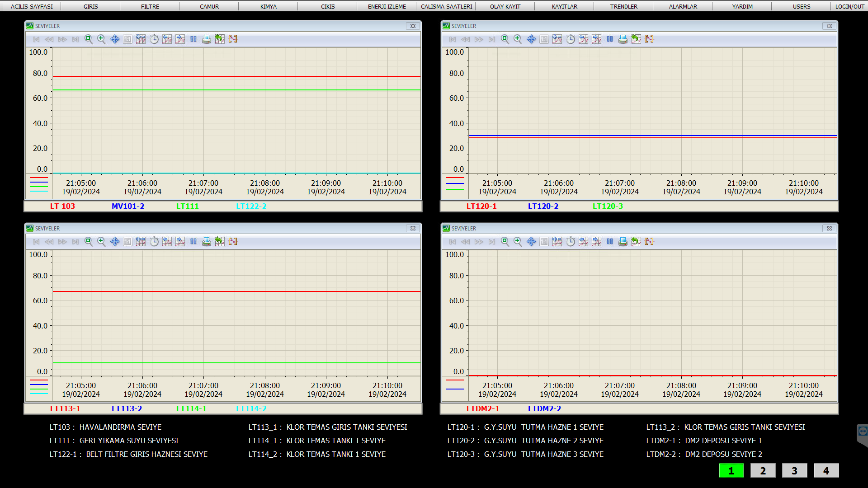
Task: Open the ALARMLAR menu item
Action: pos(683,6)
